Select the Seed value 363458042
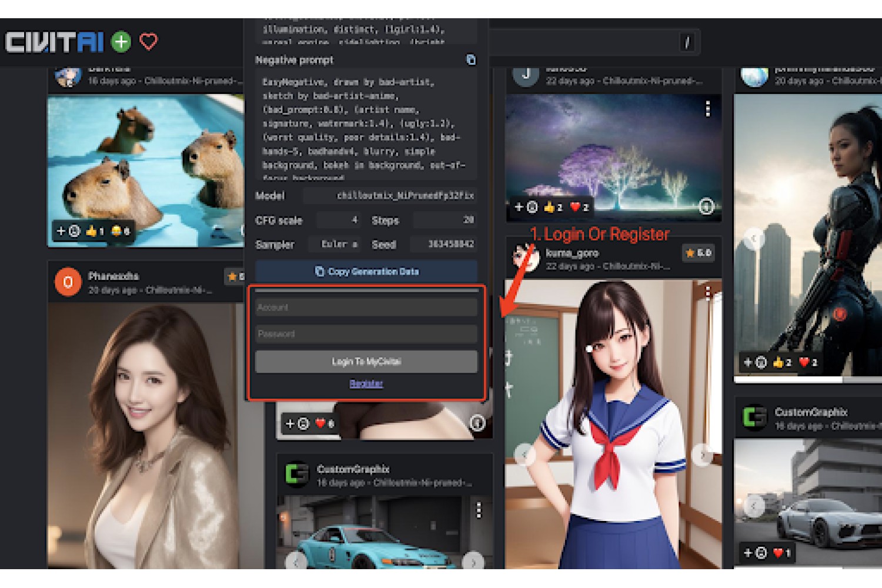 [x=445, y=244]
